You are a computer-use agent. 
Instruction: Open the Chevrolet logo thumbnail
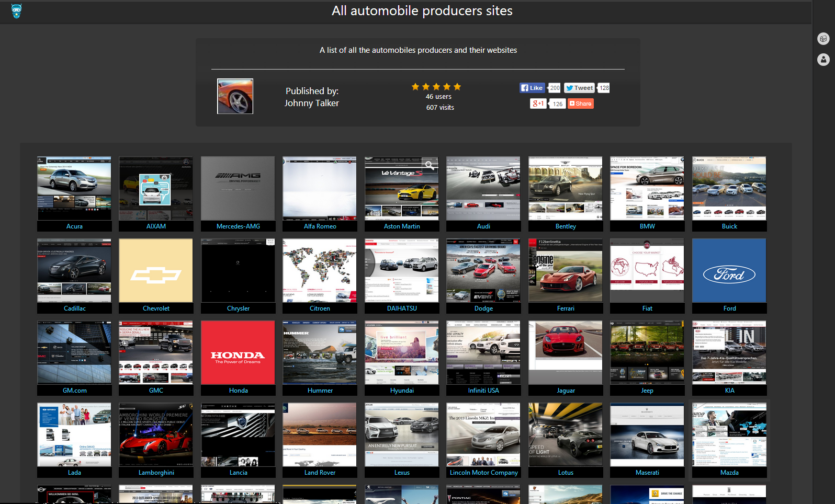point(156,271)
